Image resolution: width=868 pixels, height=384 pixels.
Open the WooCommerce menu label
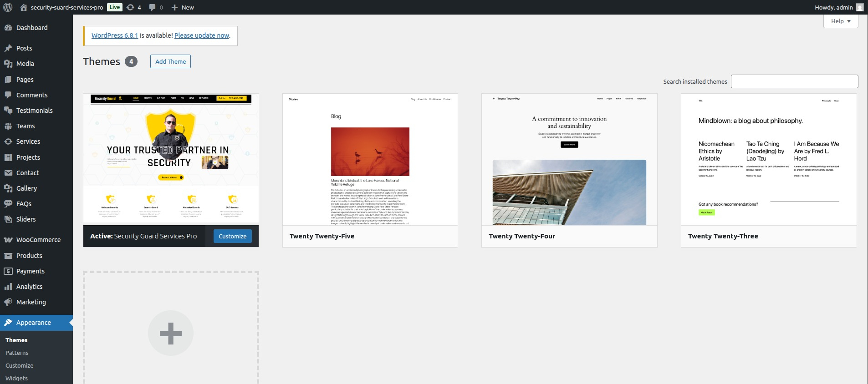[x=38, y=240]
